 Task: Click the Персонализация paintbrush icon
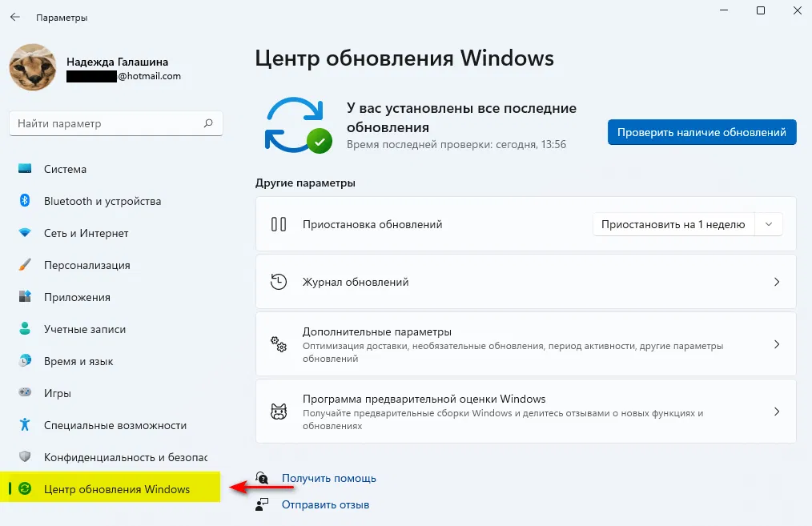tap(25, 265)
